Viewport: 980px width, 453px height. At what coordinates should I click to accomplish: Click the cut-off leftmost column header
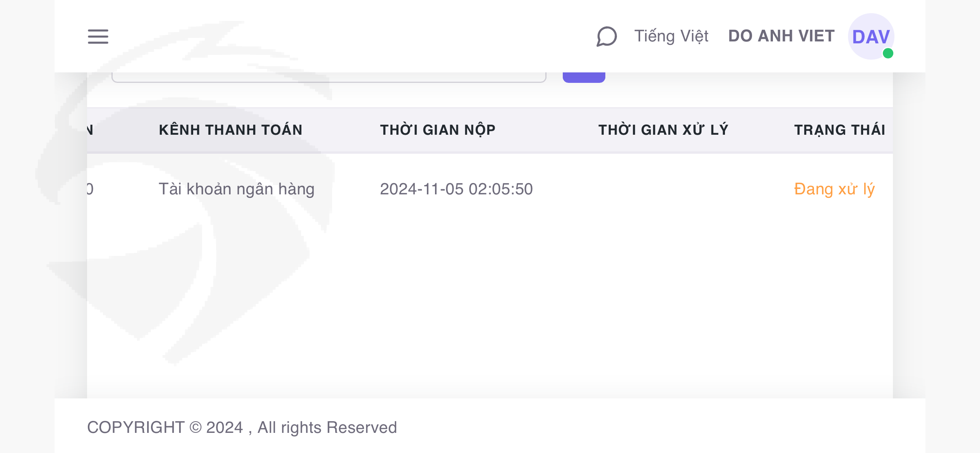(x=90, y=130)
